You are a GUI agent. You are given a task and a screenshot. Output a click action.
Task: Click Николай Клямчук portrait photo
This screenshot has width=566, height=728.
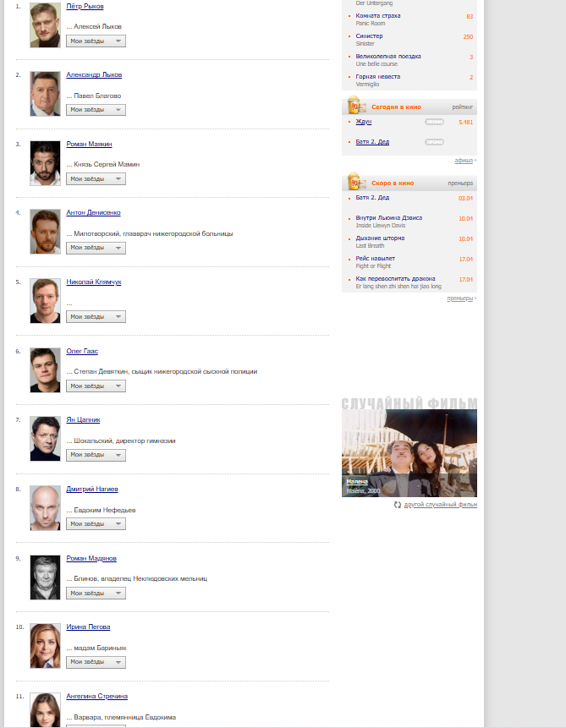coord(45,301)
